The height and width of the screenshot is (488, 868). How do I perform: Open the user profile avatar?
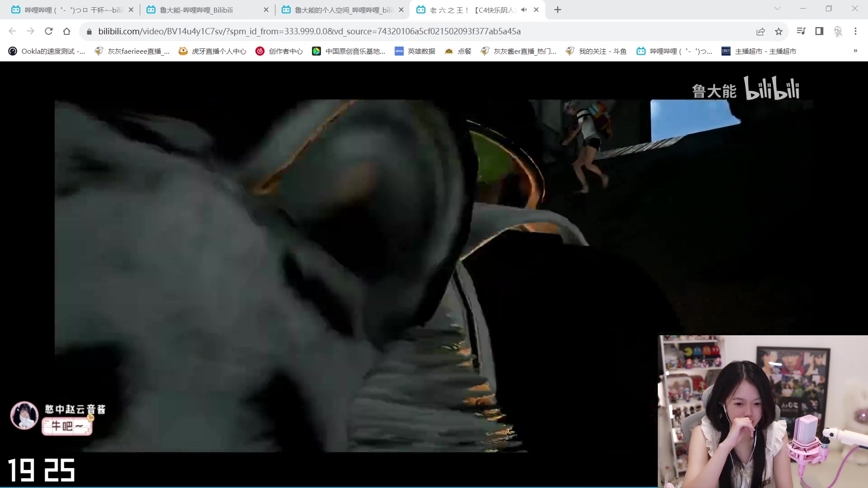pos(838,31)
